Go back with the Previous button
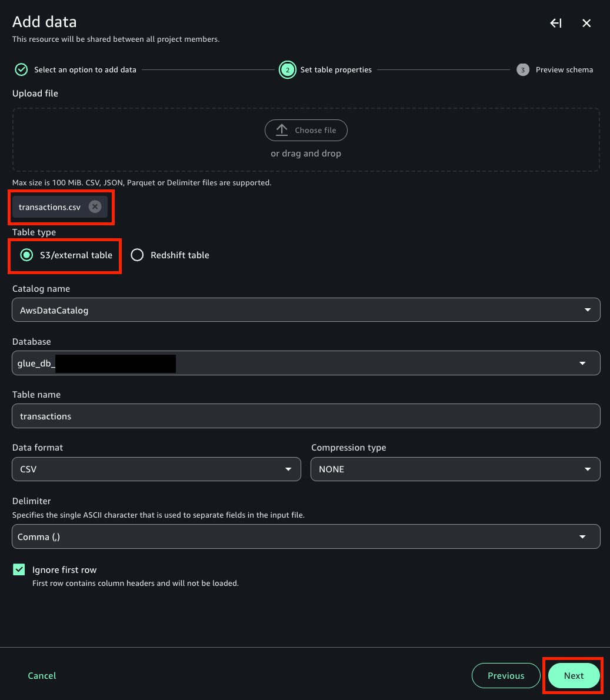The width and height of the screenshot is (610, 700). pos(506,675)
